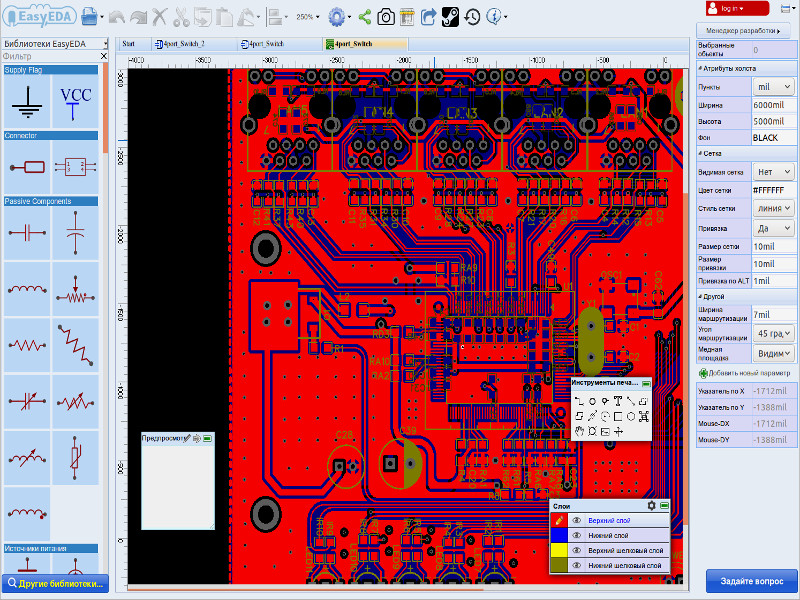Open the 250% zoom dropdown
800x600 pixels.
(x=308, y=17)
